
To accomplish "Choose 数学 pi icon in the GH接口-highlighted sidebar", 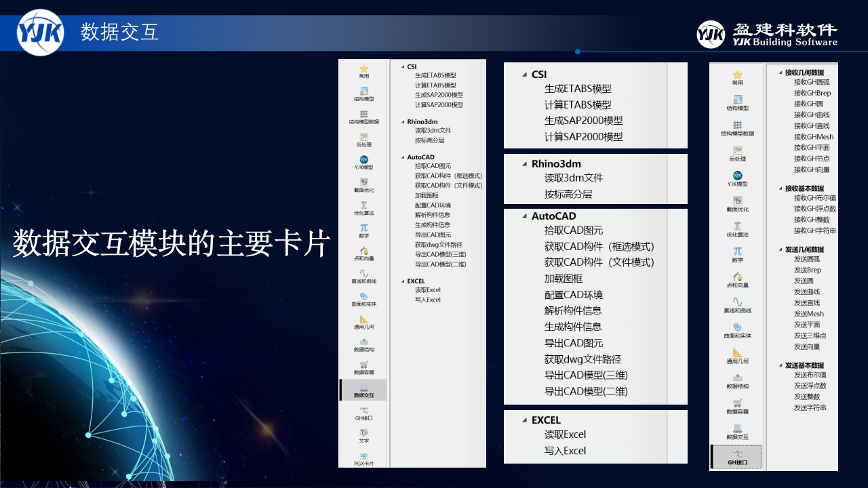I will tap(738, 251).
